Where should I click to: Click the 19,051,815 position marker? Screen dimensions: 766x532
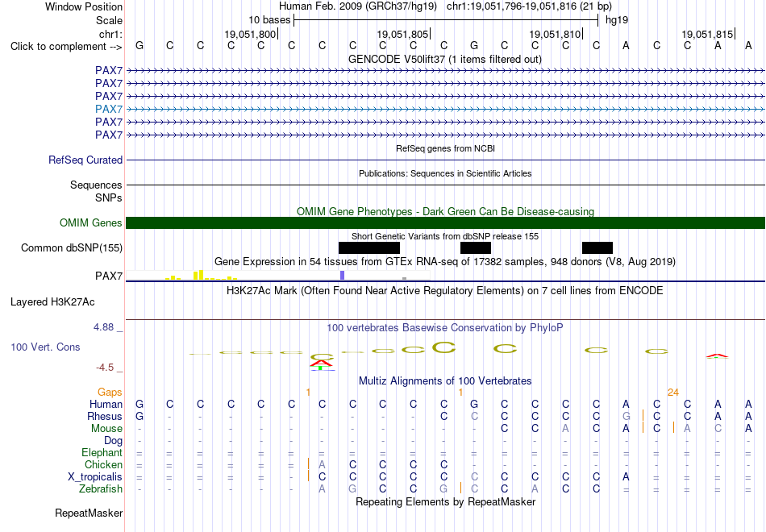tap(707, 34)
